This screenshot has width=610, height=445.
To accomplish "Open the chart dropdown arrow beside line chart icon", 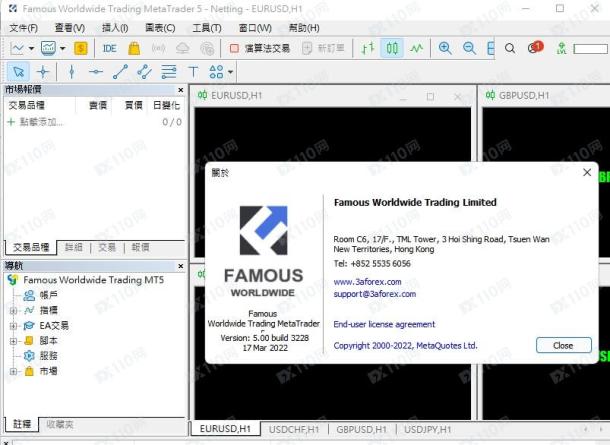I will point(31,49).
